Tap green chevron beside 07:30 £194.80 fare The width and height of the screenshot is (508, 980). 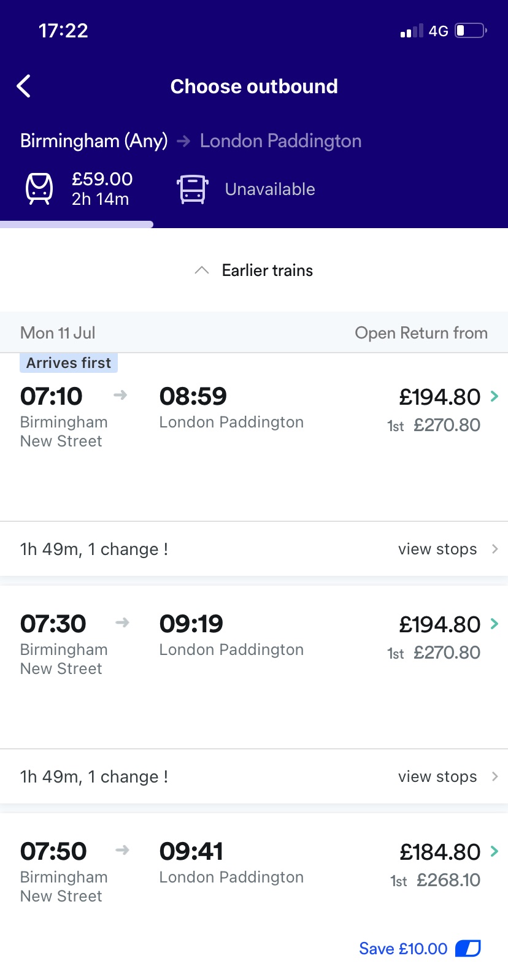(x=495, y=624)
